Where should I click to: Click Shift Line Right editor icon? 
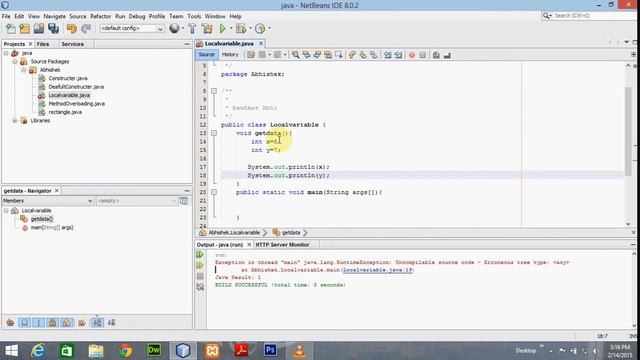(x=398, y=55)
